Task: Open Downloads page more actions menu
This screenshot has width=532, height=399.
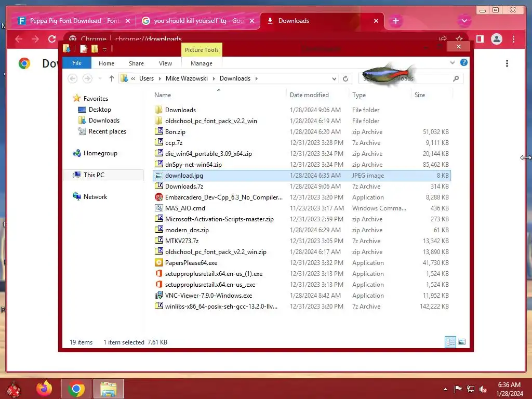Action: (507, 63)
